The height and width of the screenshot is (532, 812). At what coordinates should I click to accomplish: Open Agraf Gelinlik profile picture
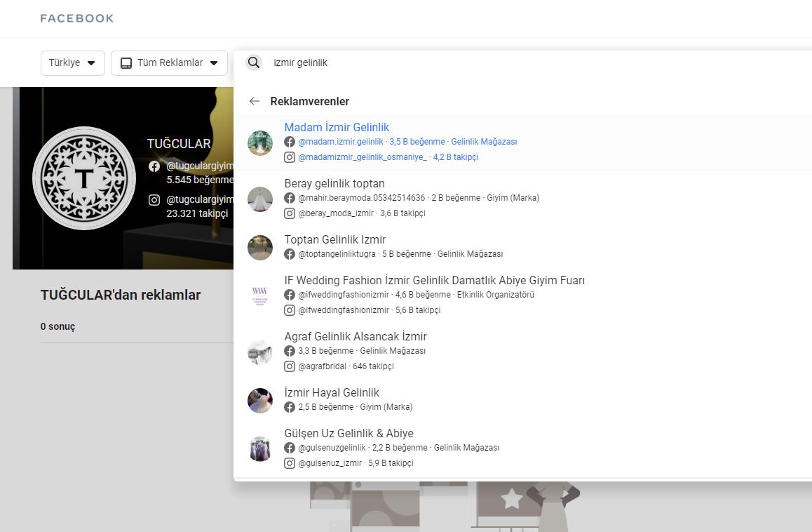[260, 352]
